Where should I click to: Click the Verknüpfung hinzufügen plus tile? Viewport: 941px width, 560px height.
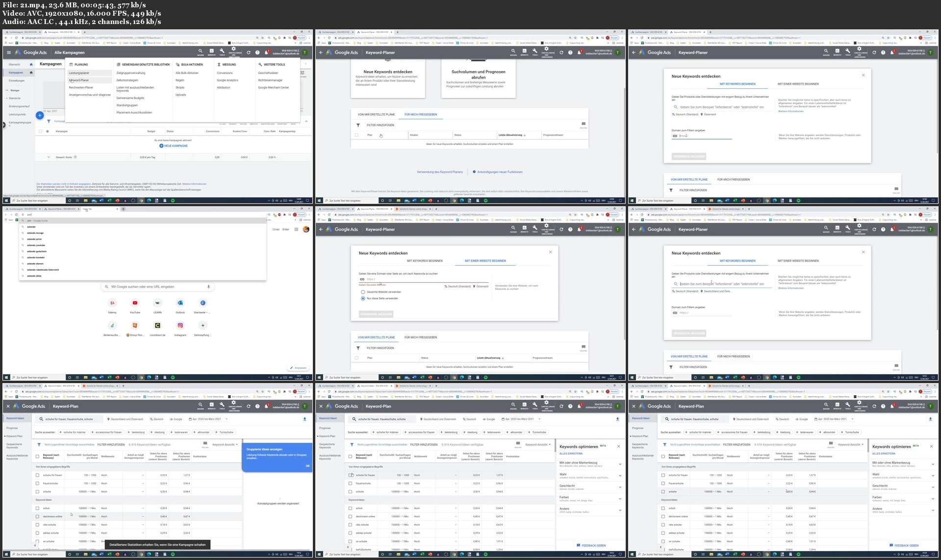[x=203, y=326]
